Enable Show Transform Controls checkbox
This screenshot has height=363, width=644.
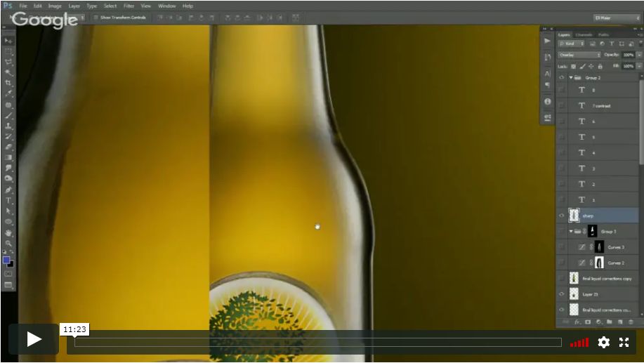click(96, 18)
